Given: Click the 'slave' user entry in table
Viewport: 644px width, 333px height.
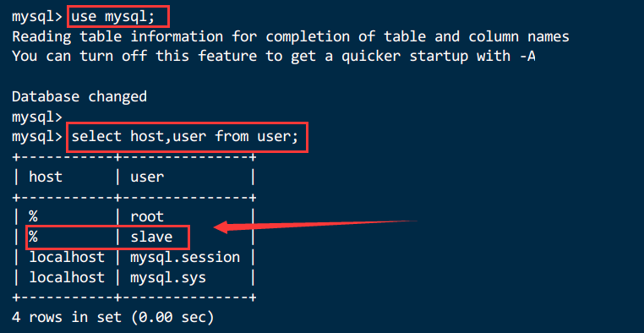Looking at the screenshot, I should click(151, 237).
